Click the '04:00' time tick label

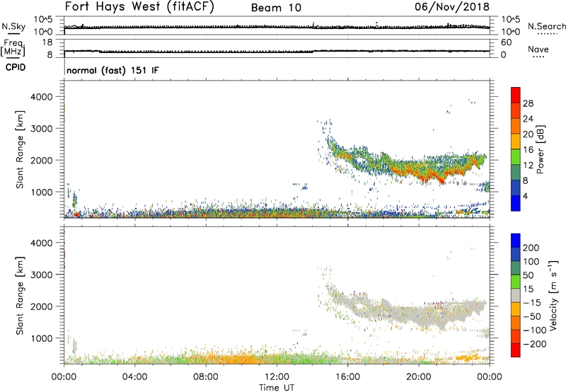coord(134,377)
